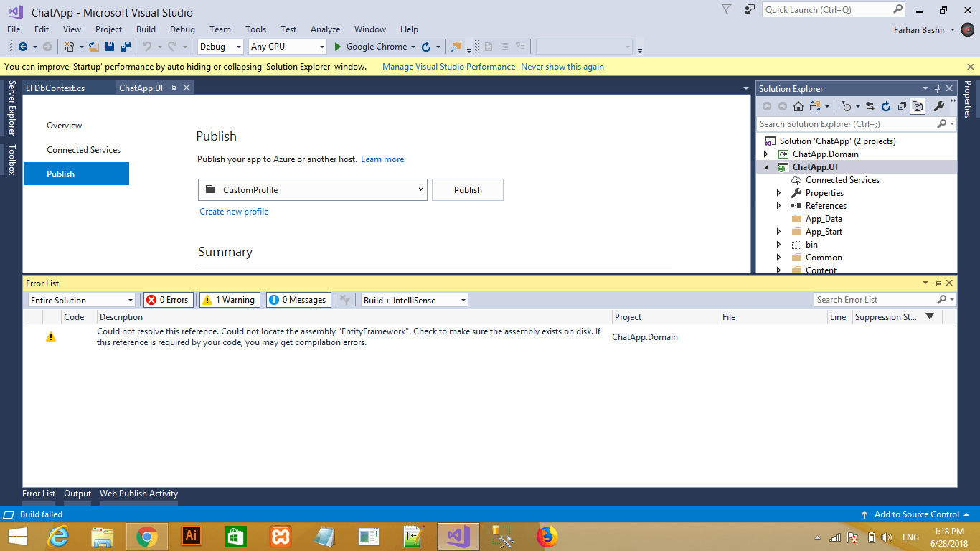Switch to the EFDbContext.cs tab
This screenshot has width=980, height=551.
(x=55, y=88)
